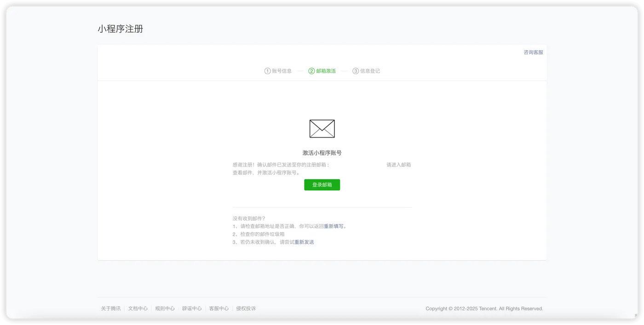This screenshot has height=325, width=644.
Task: Open 关于腾讯 in the footer
Action: coord(110,308)
